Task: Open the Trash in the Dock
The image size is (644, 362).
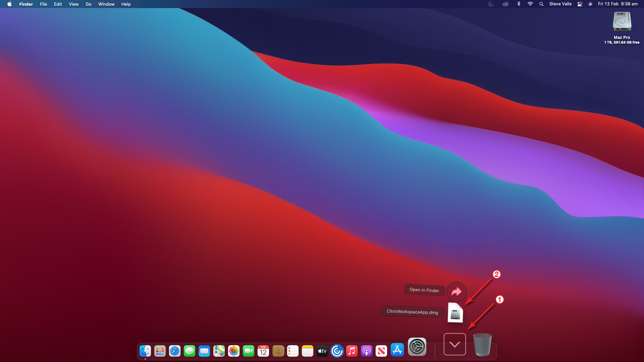Action: [482, 345]
